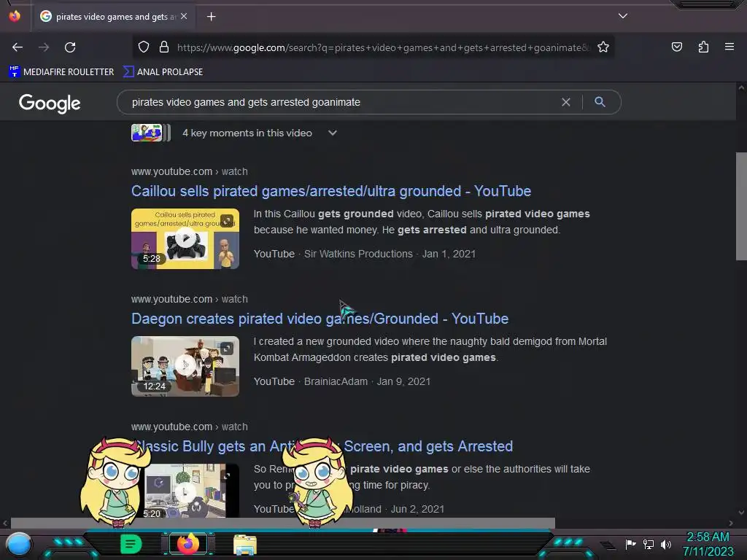747x560 pixels.
Task: Open the tracking protection shield icon
Action: (144, 47)
